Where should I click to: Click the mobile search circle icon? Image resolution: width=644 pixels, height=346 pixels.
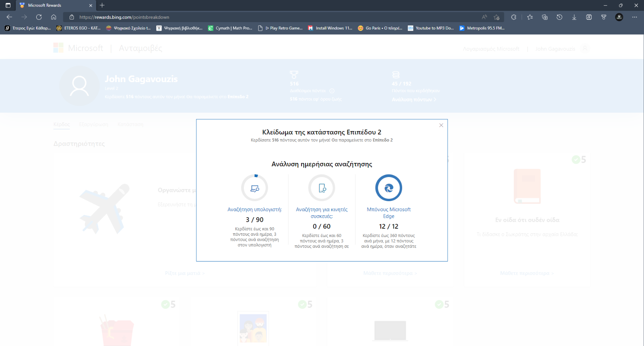click(x=322, y=188)
